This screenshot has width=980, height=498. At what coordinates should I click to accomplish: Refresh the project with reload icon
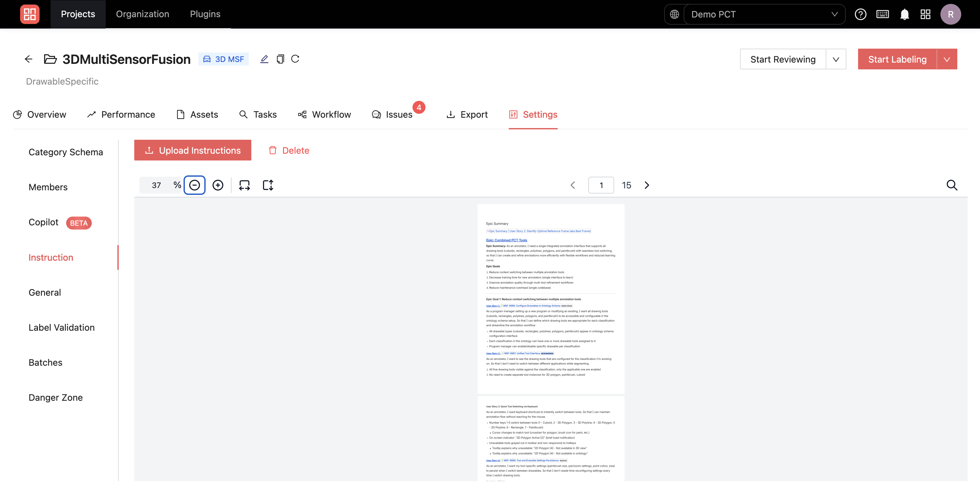tap(295, 59)
